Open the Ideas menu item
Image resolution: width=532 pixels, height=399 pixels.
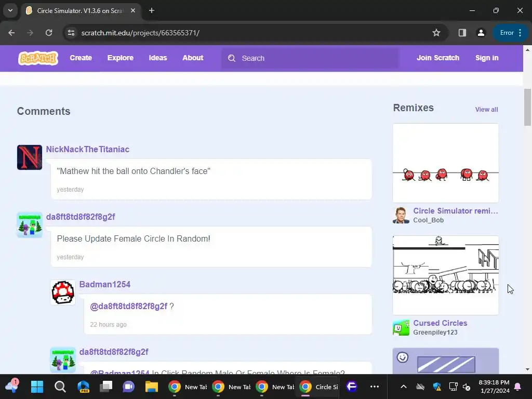(x=158, y=58)
